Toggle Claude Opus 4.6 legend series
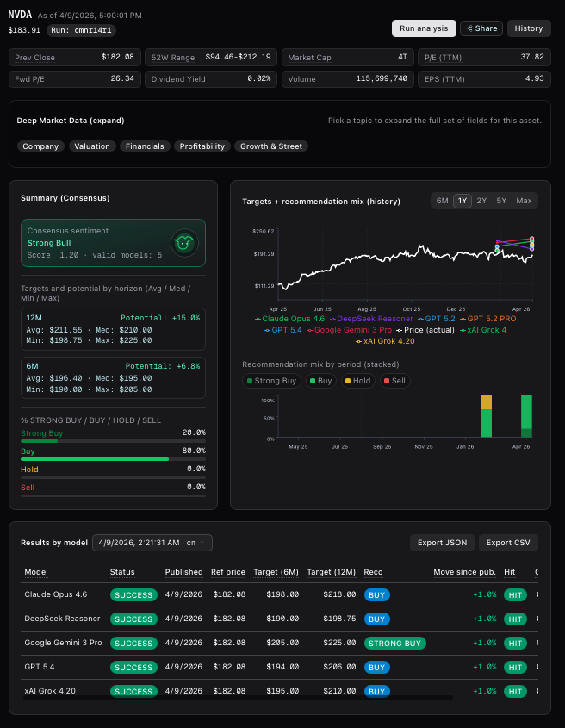The image size is (565, 728). (x=289, y=319)
